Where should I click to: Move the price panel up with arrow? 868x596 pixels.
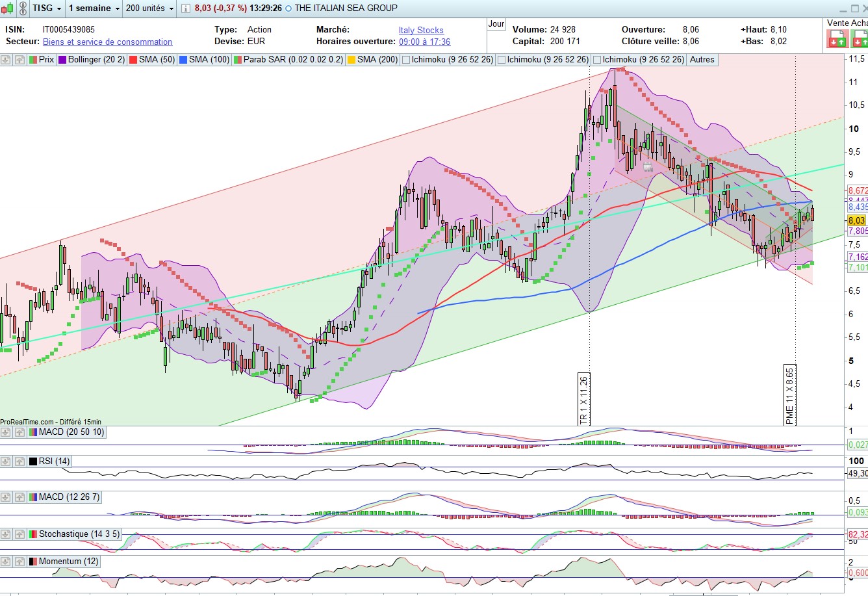click(19, 59)
